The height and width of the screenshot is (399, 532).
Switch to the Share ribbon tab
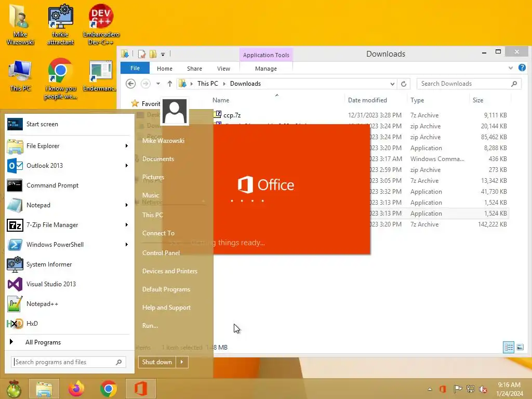coord(194,69)
